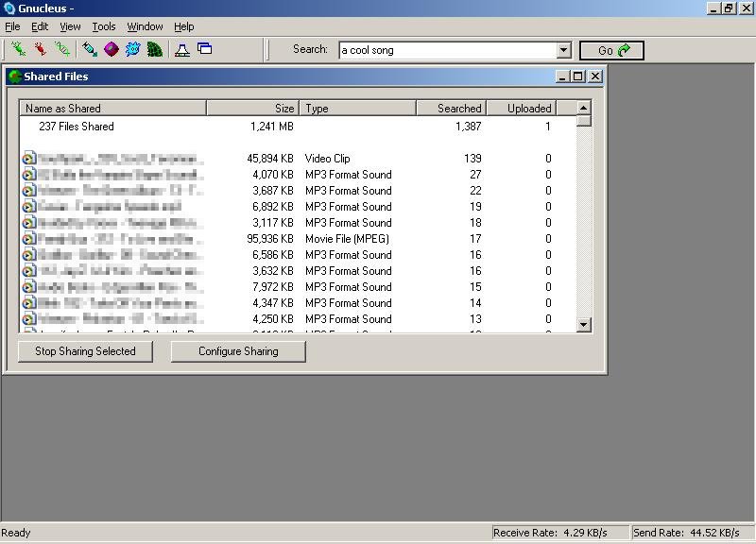The height and width of the screenshot is (544, 756).
Task: Click the Shared Files window title icon
Action: [15, 76]
